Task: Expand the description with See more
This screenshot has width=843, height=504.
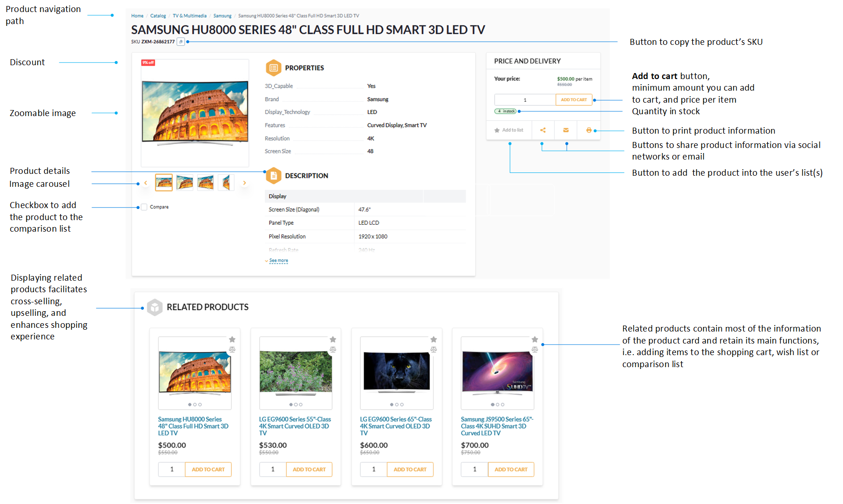Action: (279, 261)
